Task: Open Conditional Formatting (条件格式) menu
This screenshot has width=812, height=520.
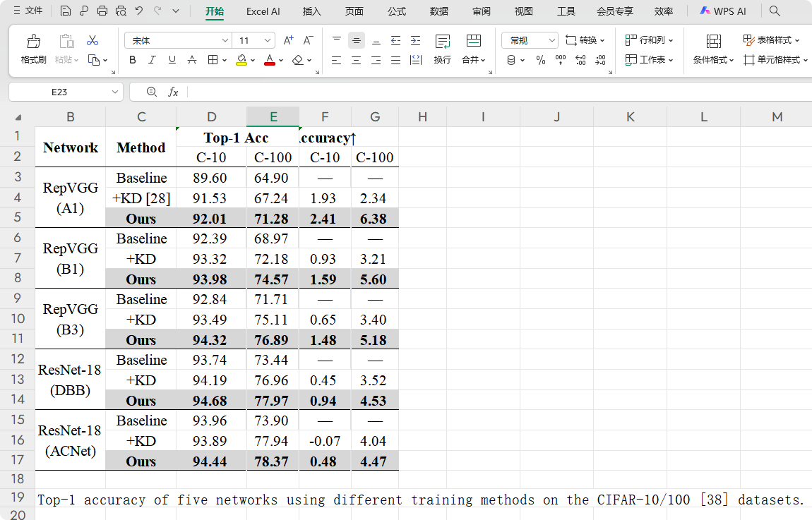Action: pos(714,49)
